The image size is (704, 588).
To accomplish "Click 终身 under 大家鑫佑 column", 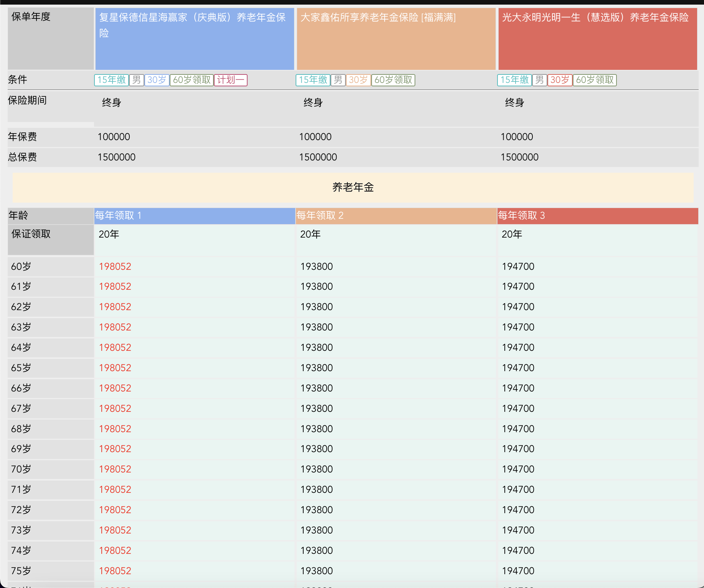I will 313,103.
